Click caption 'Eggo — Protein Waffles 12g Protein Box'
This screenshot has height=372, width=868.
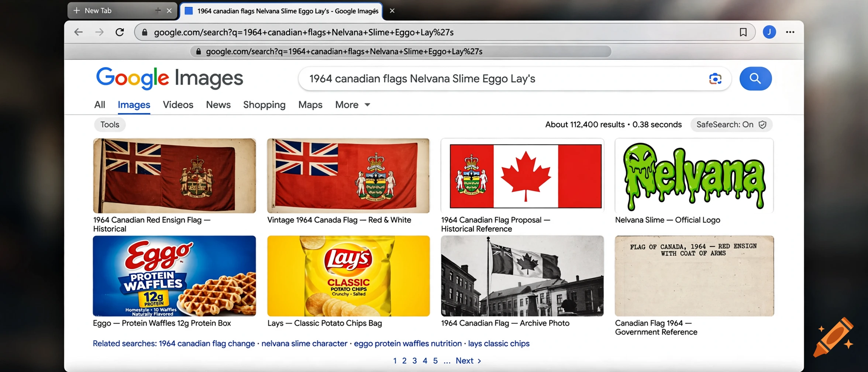(162, 323)
